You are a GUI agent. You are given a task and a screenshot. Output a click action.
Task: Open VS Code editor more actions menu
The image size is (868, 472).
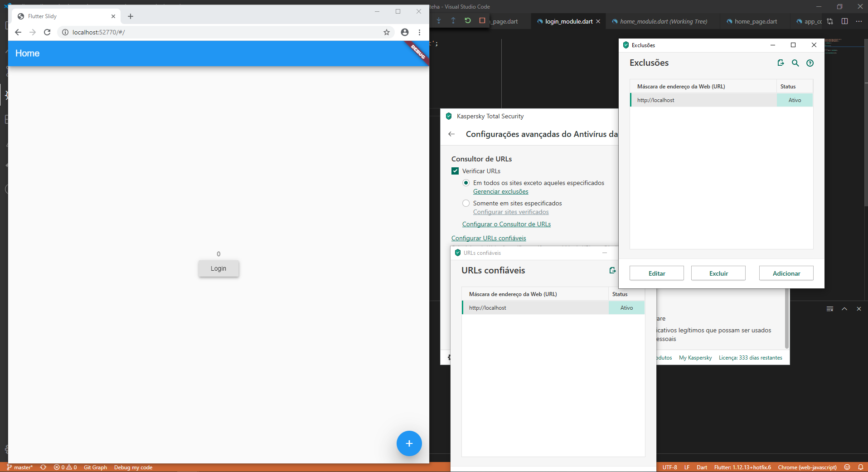point(859,21)
